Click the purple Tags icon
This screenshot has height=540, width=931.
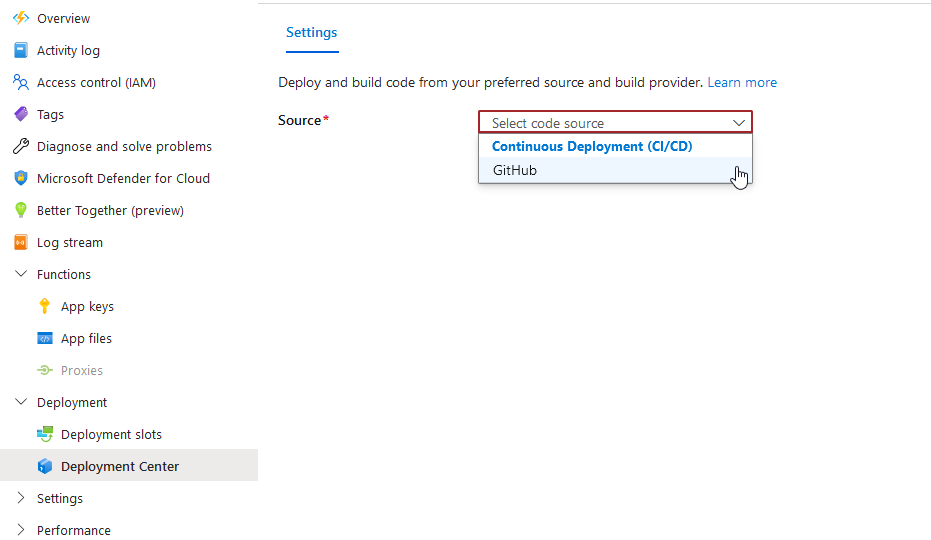pyautogui.click(x=21, y=114)
